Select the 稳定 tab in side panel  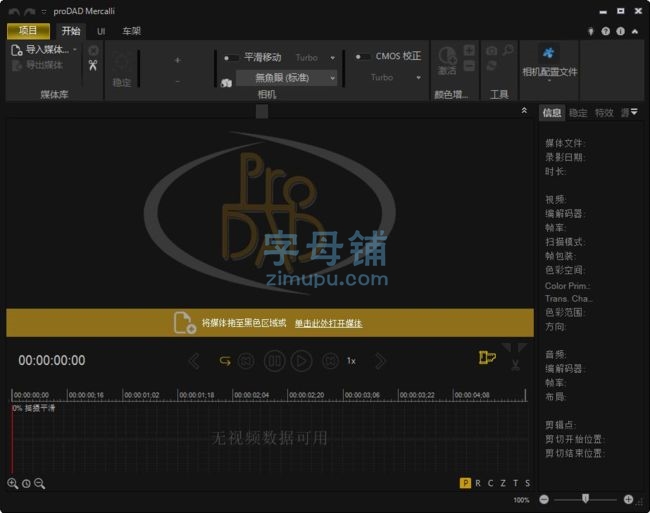click(578, 113)
